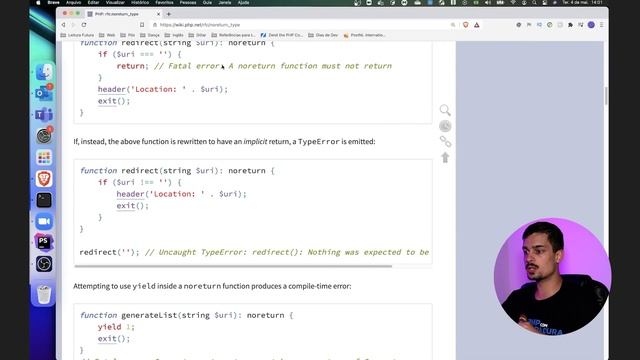Jump back to top arrow tool
640x360 pixels.
(445, 157)
